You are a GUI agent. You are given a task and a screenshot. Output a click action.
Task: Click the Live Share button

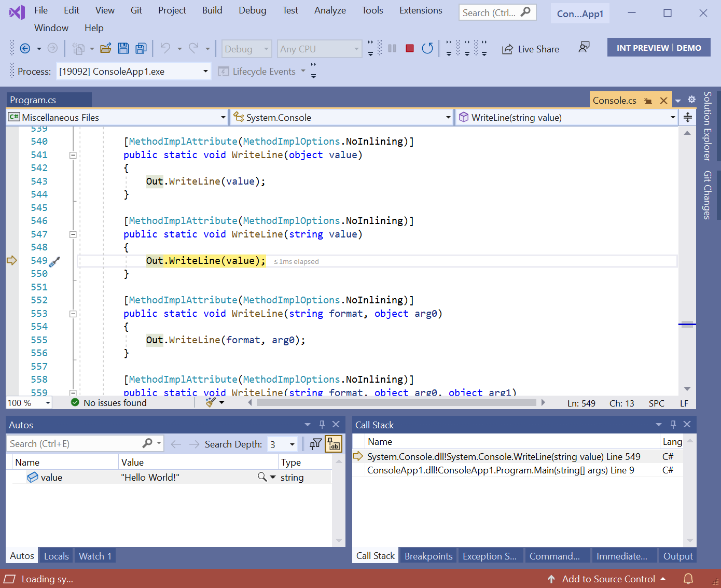point(531,49)
